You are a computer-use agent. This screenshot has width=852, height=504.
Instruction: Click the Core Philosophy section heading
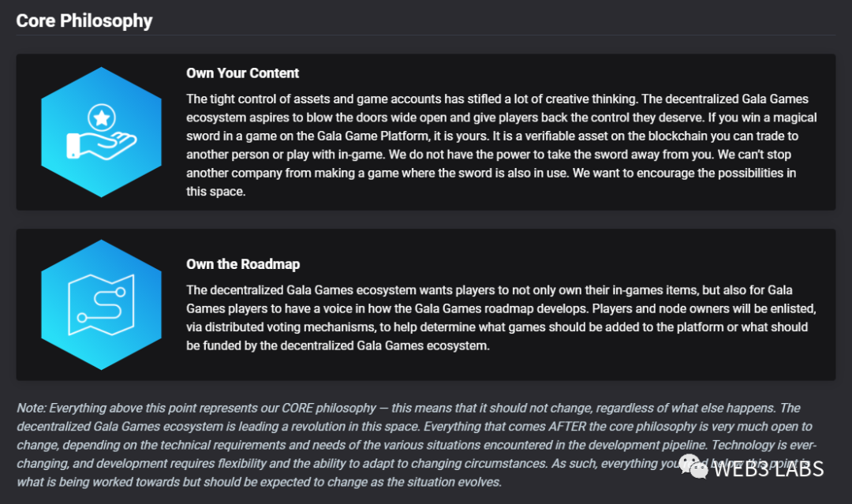(x=84, y=21)
